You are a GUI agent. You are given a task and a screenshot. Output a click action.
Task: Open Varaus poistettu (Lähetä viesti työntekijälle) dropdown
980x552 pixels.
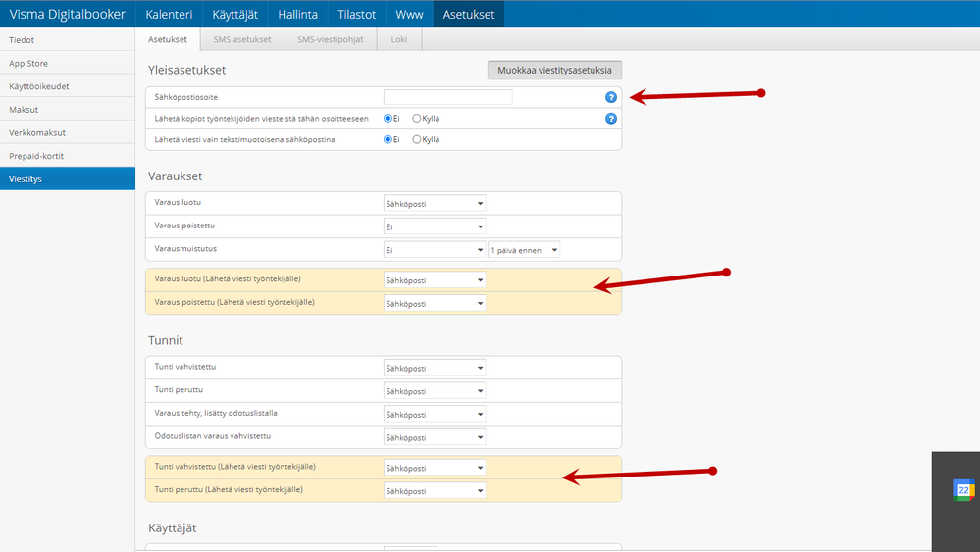pyautogui.click(x=435, y=304)
